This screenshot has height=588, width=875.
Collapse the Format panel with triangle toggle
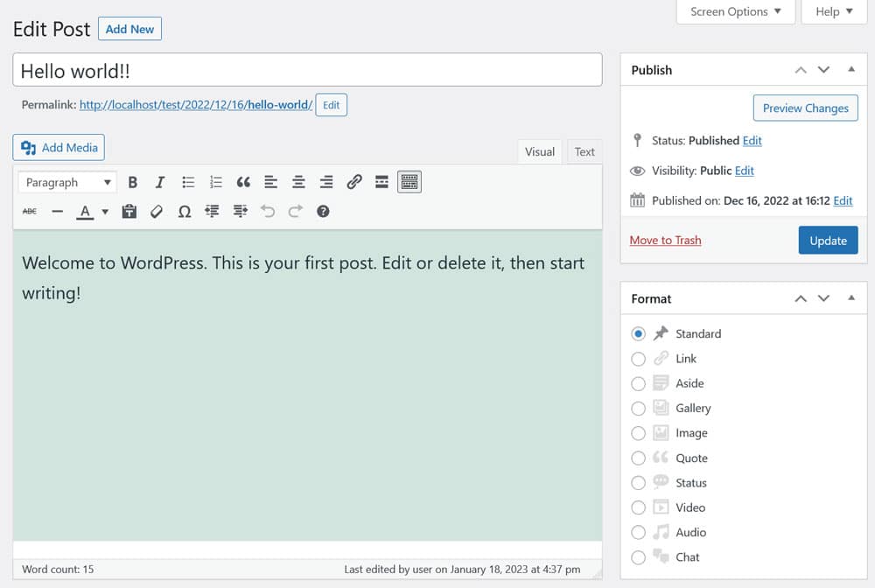[x=851, y=298]
